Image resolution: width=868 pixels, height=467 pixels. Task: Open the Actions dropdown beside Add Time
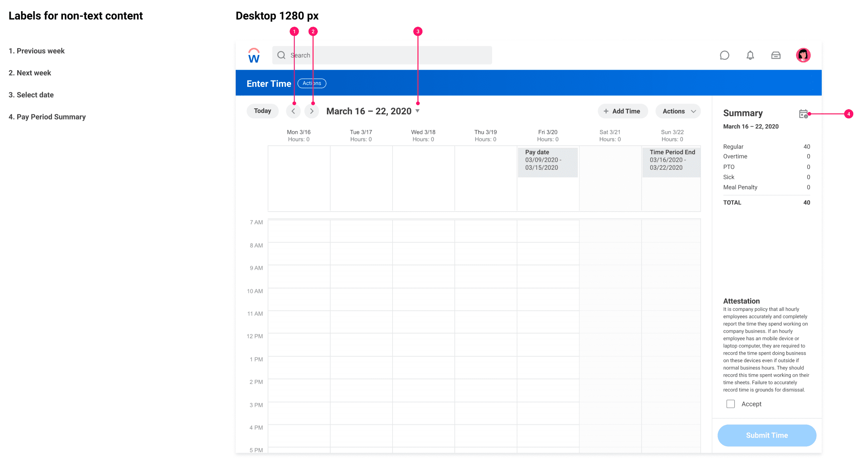click(678, 111)
